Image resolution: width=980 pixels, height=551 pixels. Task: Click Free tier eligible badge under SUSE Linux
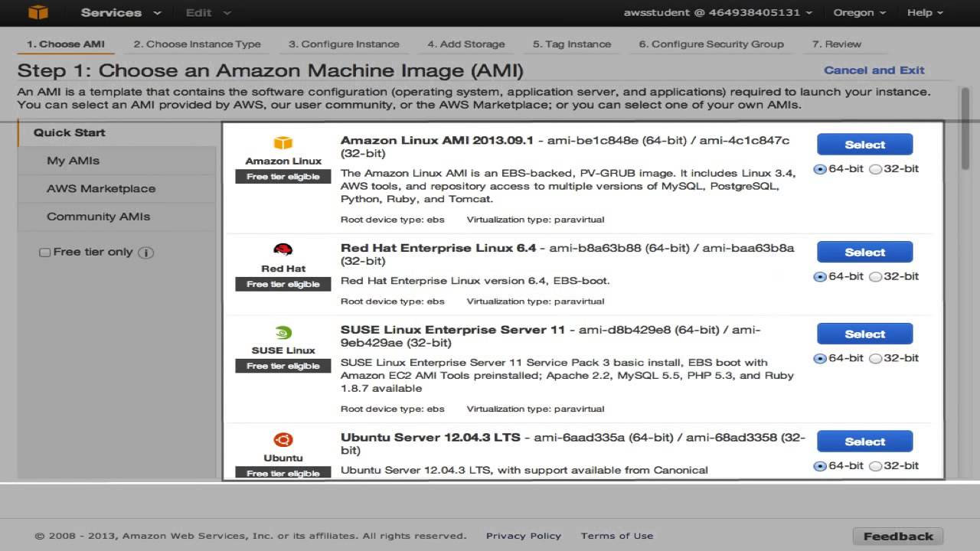[283, 366]
